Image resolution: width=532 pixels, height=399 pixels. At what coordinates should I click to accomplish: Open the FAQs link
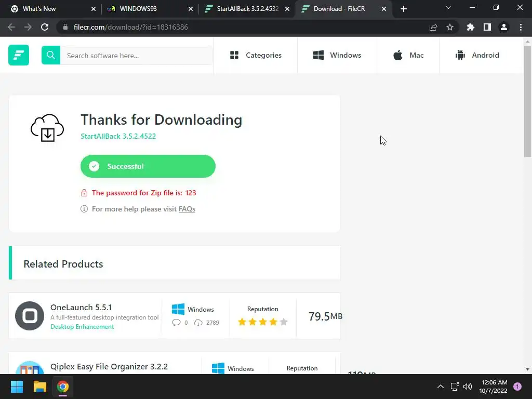187,209
